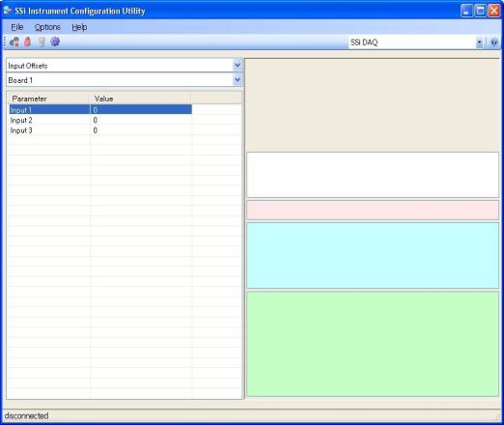
Task: Click the network connection icon in toolbar
Action: coord(14,42)
